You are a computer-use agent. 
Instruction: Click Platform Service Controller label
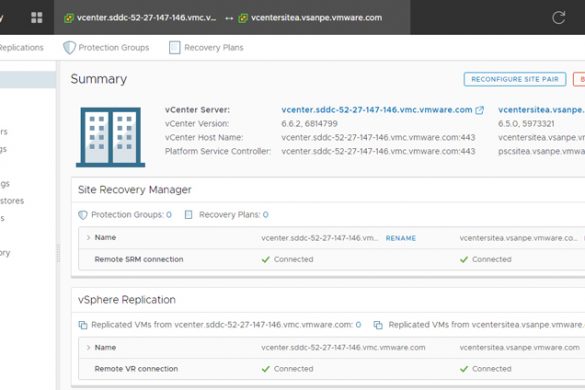[218, 151]
